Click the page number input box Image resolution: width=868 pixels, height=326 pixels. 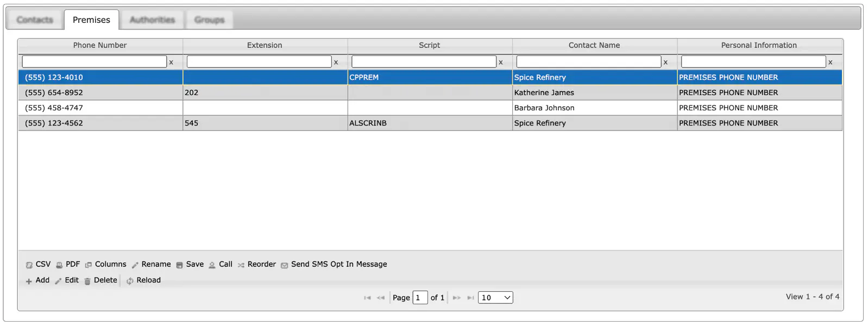[x=420, y=298]
